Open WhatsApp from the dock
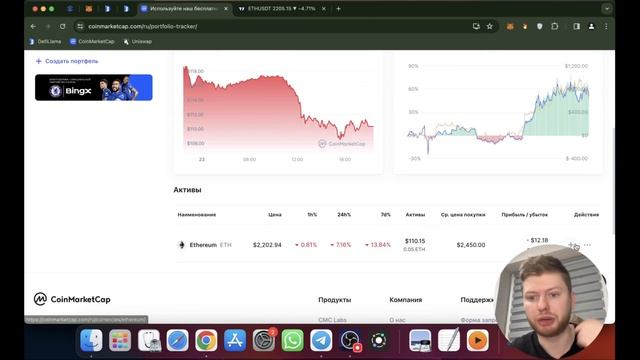640x360 pixels. [292, 340]
